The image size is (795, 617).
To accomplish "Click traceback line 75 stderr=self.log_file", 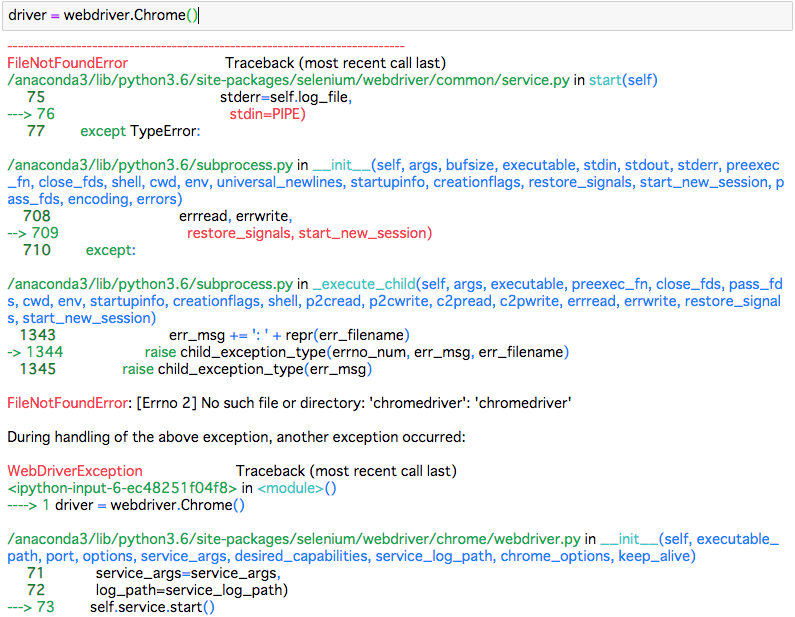I will click(286, 97).
